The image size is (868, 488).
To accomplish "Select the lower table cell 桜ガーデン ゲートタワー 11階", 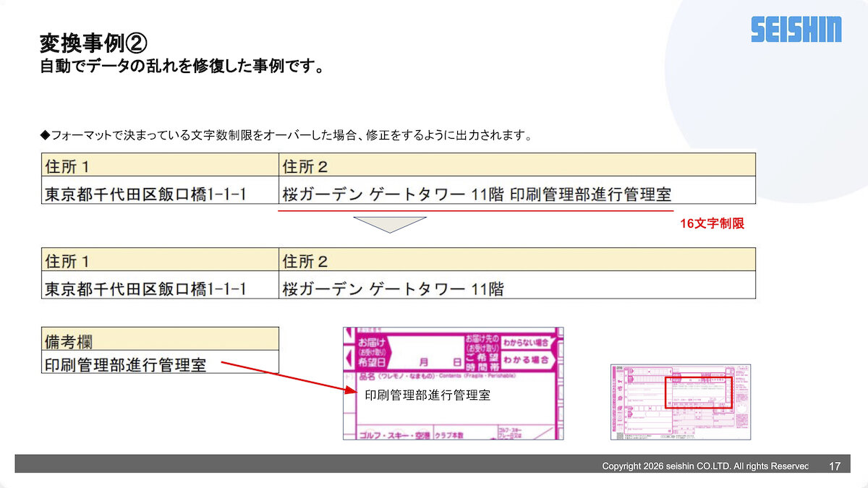I will click(x=393, y=288).
